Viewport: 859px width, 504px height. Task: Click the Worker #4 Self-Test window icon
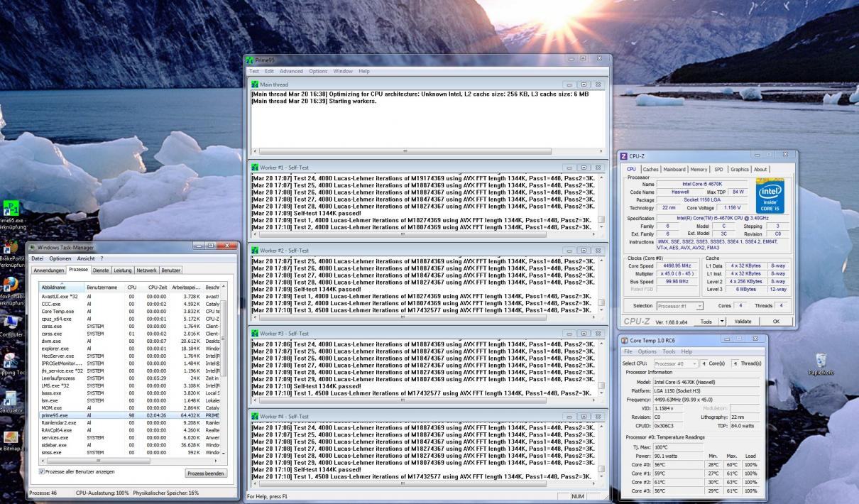(x=256, y=416)
